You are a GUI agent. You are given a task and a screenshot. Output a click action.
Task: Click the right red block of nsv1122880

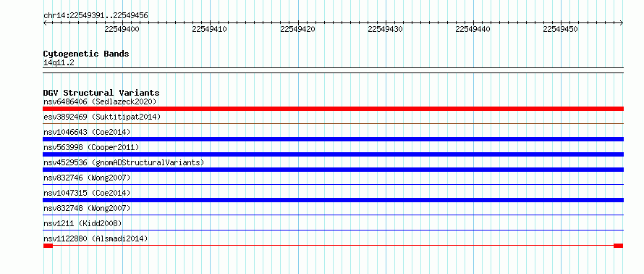(x=619, y=246)
